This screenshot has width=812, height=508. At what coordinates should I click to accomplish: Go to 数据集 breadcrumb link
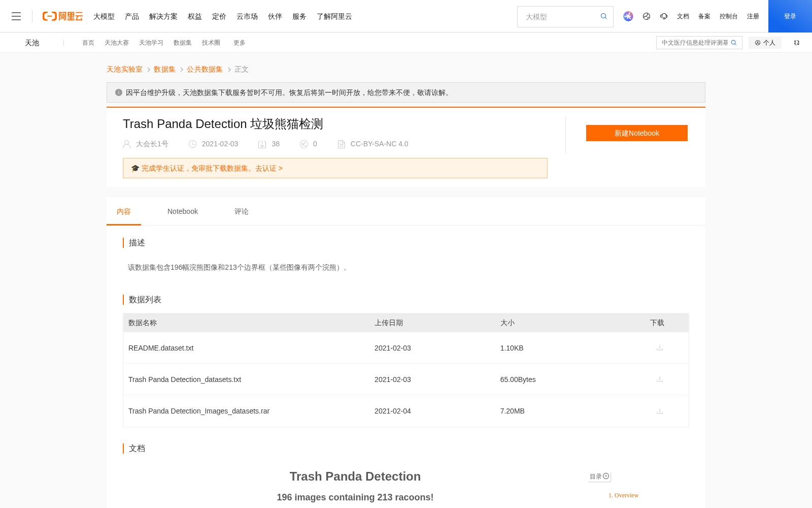pos(164,69)
